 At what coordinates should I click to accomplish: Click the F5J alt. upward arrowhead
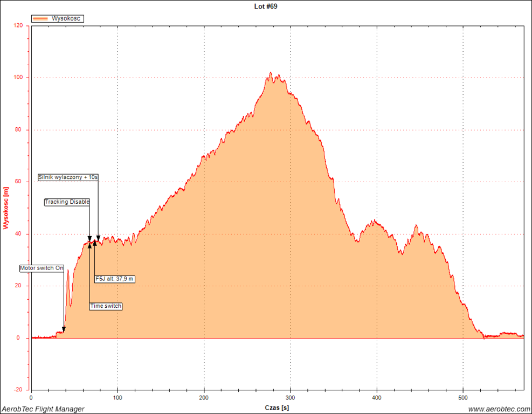95,243
